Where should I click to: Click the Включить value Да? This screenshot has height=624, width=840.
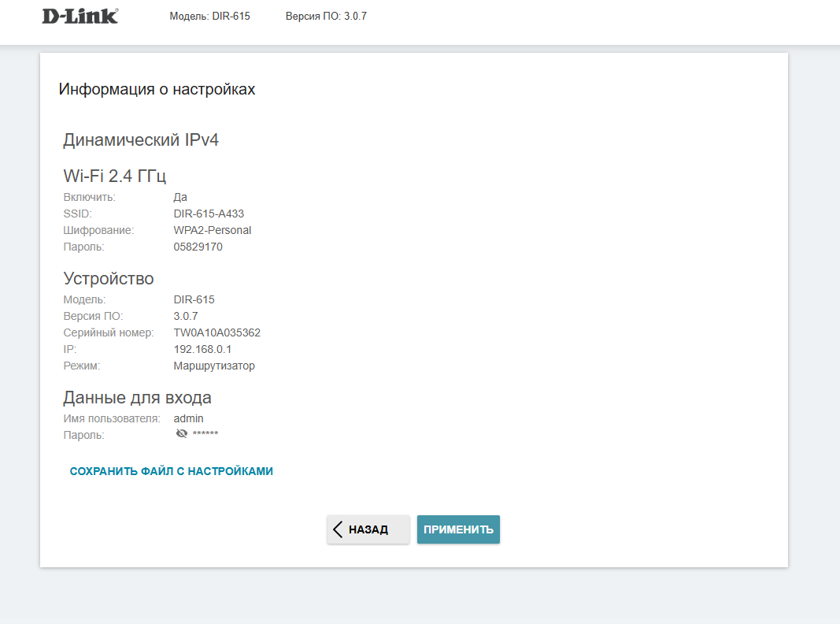180,197
